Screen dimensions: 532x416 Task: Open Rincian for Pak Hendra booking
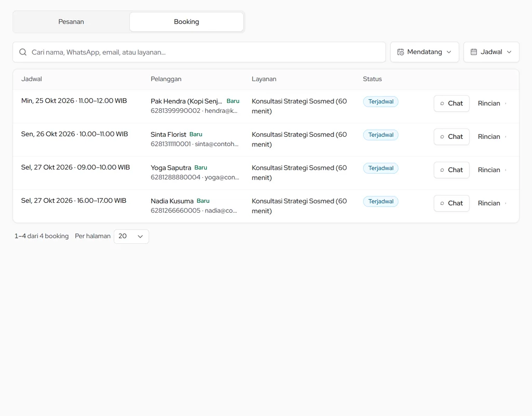tap(493, 103)
